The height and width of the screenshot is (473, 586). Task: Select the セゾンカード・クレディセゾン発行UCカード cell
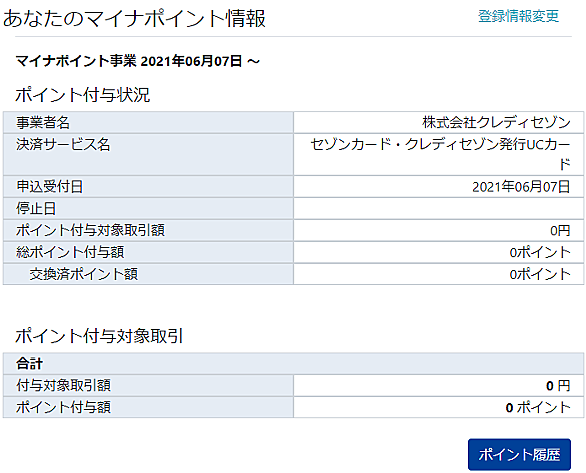[x=439, y=154]
